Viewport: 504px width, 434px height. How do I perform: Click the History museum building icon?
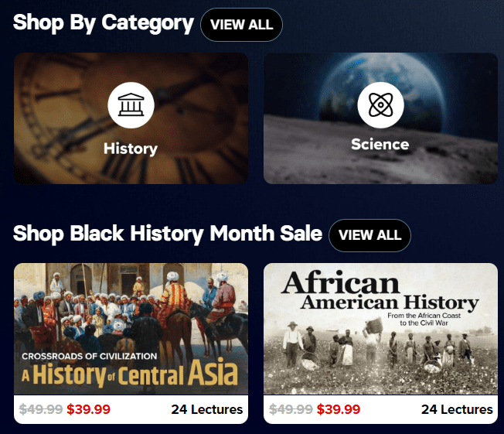coord(131,106)
